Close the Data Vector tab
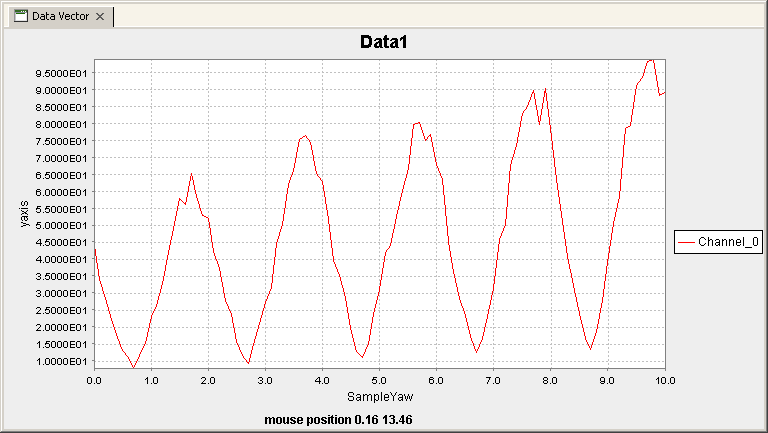768x433 pixels. pyautogui.click(x=100, y=17)
